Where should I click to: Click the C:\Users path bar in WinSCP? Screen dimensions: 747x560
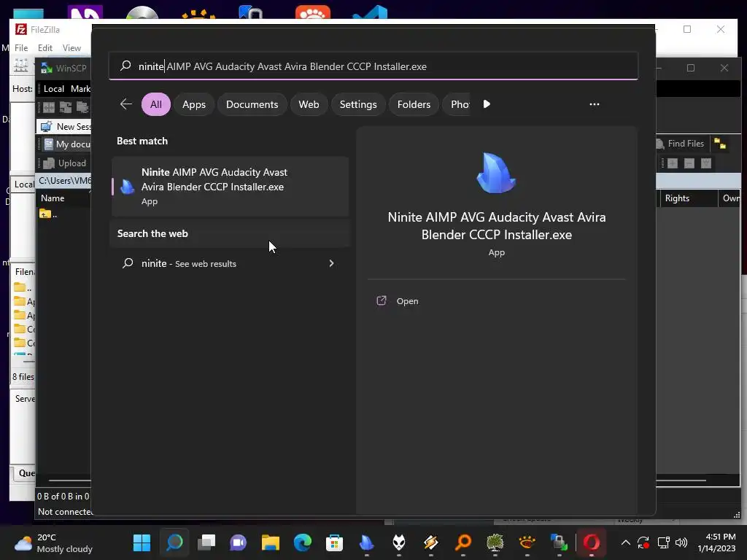[65, 181]
